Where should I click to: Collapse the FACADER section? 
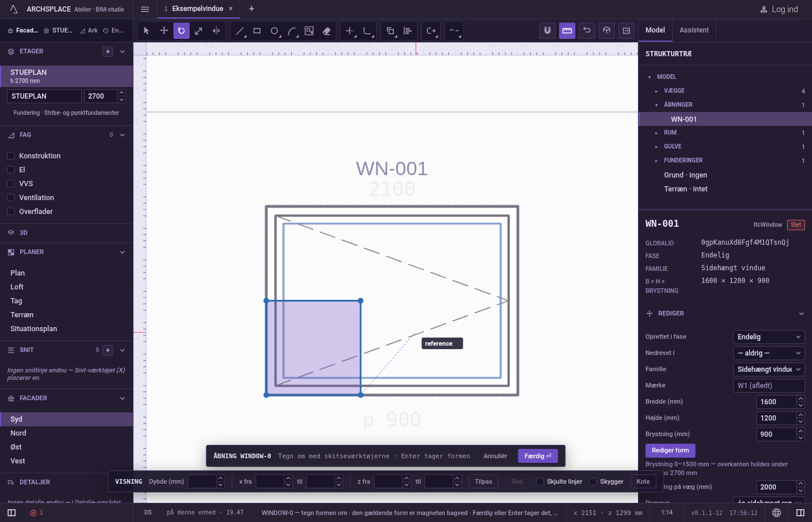tap(122, 398)
